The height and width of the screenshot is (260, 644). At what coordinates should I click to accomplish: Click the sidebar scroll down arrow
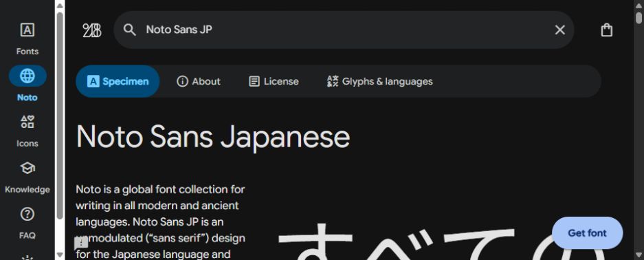point(60,254)
